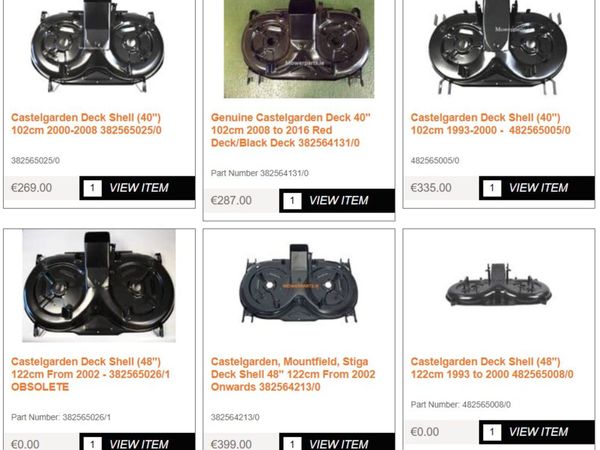
Task: Open Castelgarden, Mountfield, Stiga Deck Shell 48" link
Action: (293, 374)
